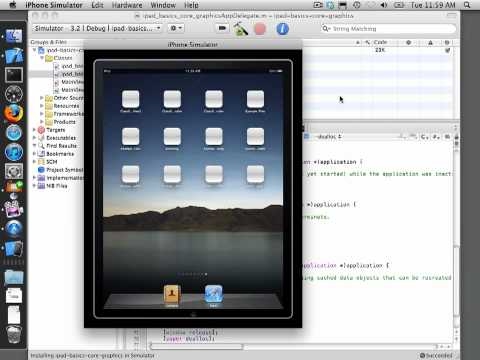Screen dimensions: 480x360
Task: Open Contacts app in the iPad dock
Action: pyautogui.click(x=172, y=294)
